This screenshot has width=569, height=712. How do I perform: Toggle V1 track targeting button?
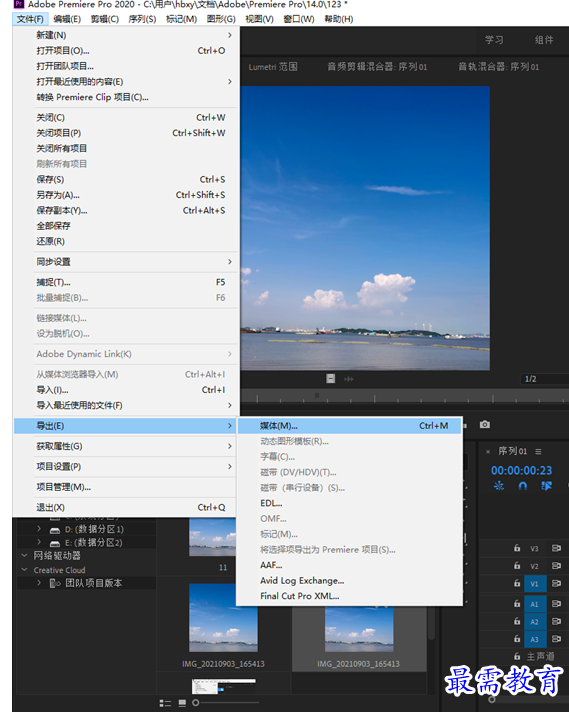tap(535, 584)
